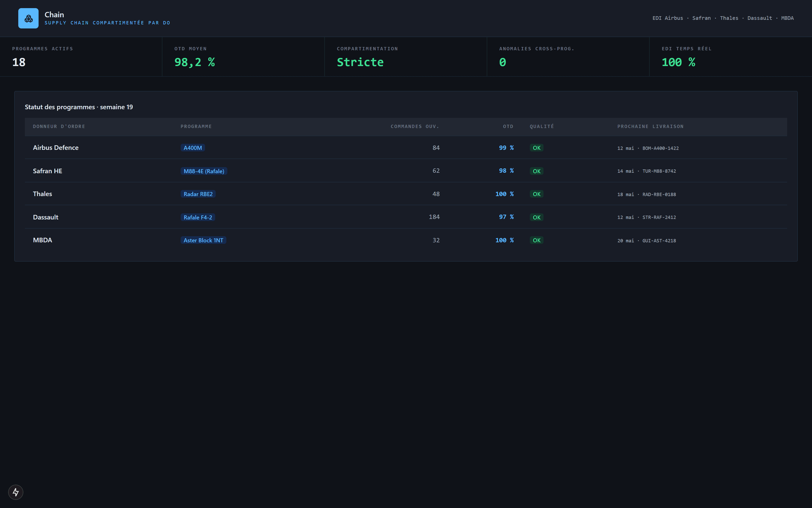
Task: Click the OK quality badge for MBDA
Action: click(536, 240)
